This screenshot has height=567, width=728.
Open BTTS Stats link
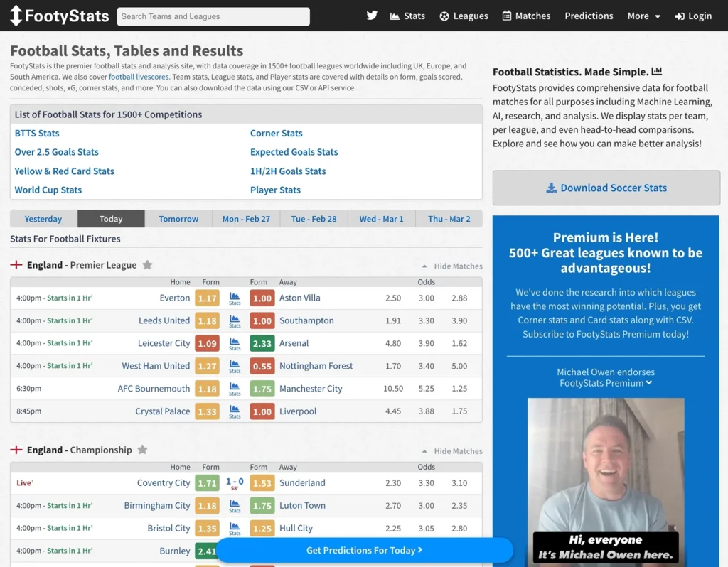37,133
